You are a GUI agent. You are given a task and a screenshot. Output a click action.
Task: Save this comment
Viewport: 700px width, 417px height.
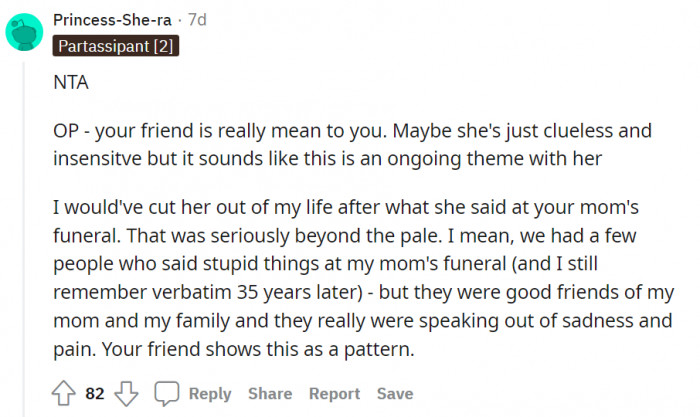click(x=394, y=394)
